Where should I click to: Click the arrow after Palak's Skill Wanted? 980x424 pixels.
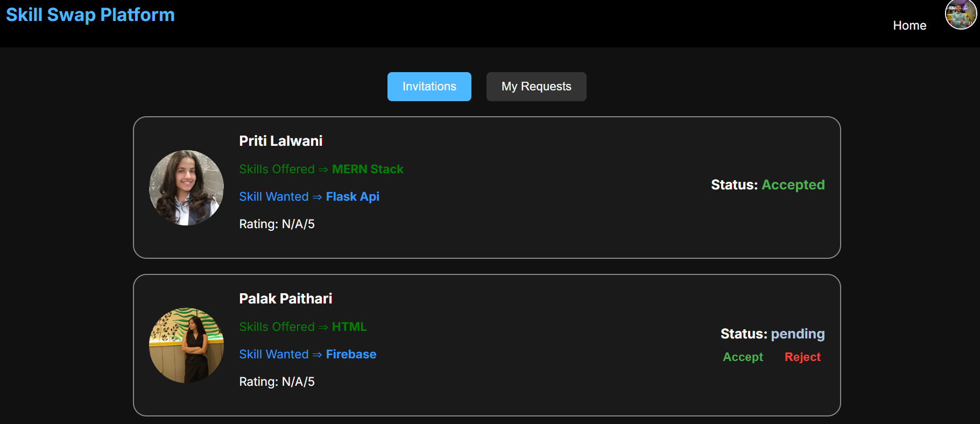tap(317, 355)
